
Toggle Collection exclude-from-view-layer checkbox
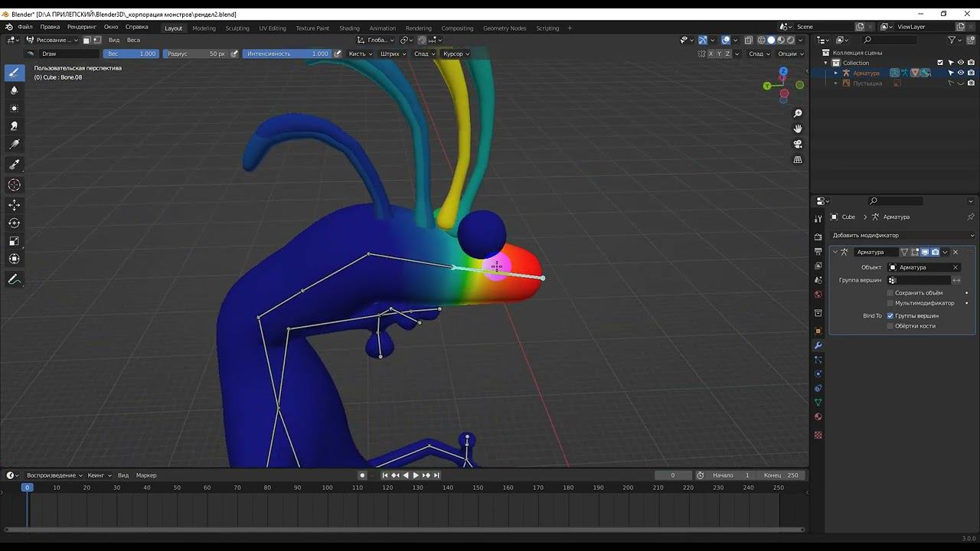pos(940,63)
